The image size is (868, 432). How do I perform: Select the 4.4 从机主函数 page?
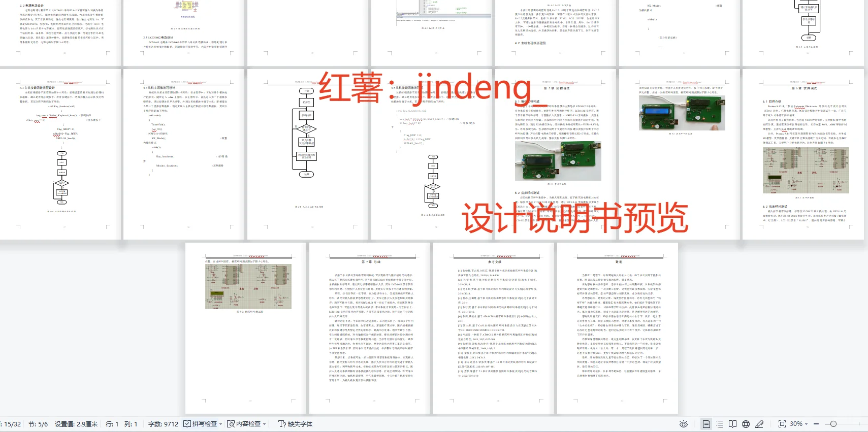click(184, 154)
